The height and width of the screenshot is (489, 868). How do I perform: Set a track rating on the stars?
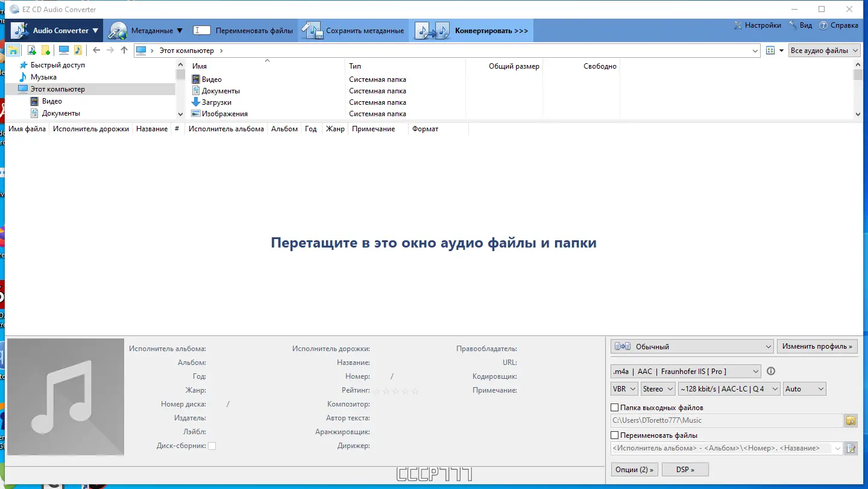pyautogui.click(x=395, y=391)
